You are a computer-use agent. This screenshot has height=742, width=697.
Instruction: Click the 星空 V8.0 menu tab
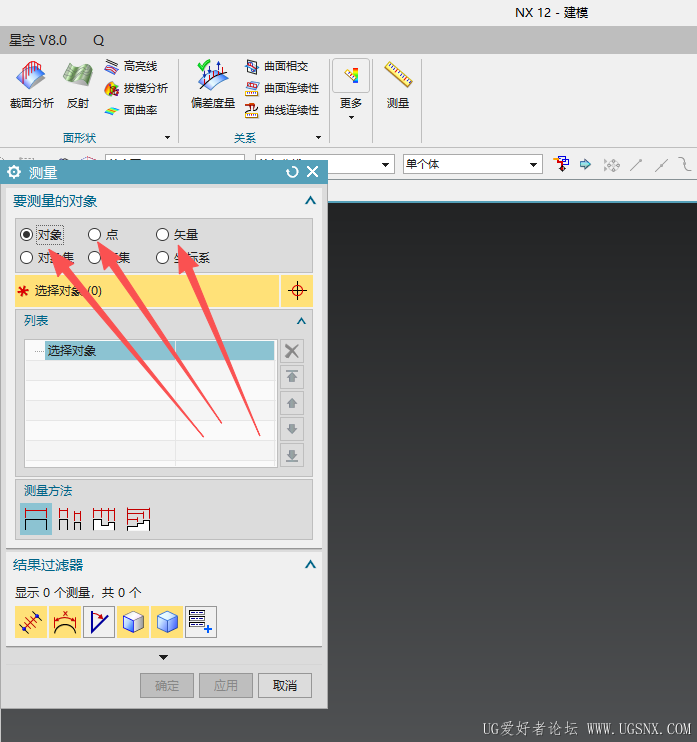click(38, 40)
